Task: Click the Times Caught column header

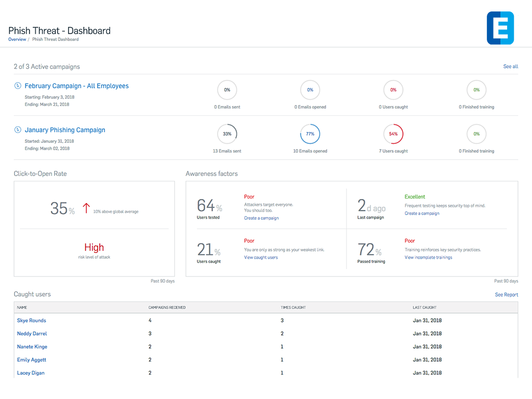Action: tap(293, 308)
